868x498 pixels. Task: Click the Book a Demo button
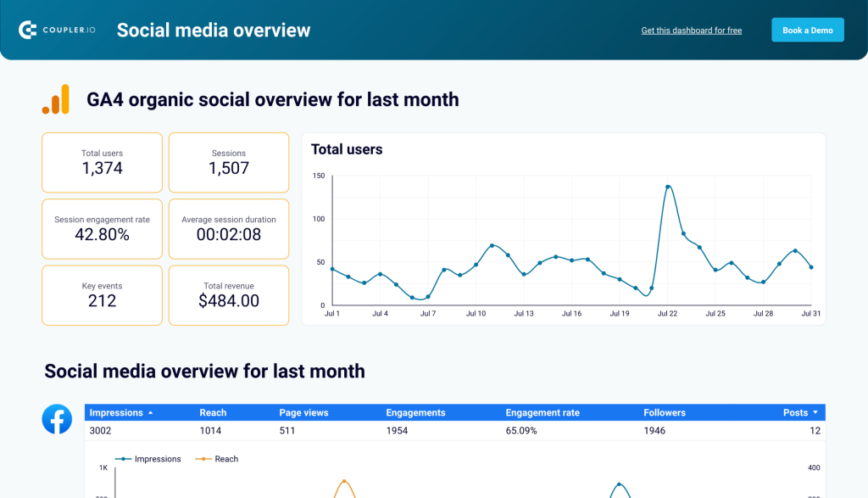pos(806,29)
